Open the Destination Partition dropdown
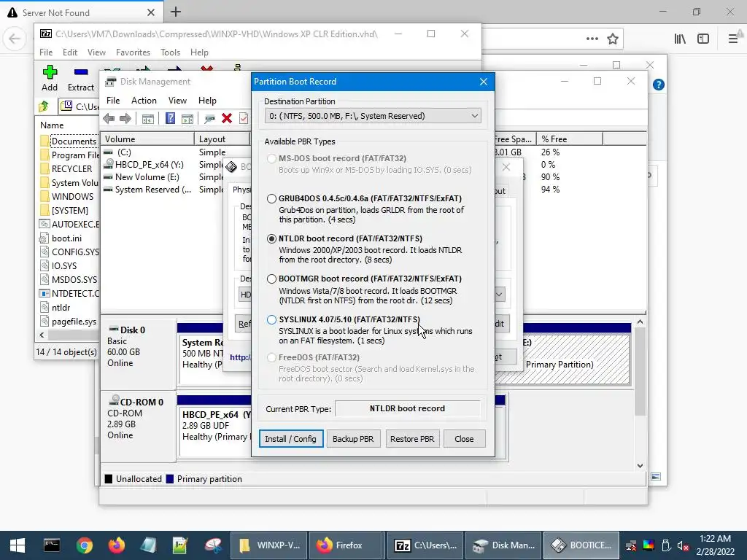 [x=373, y=116]
